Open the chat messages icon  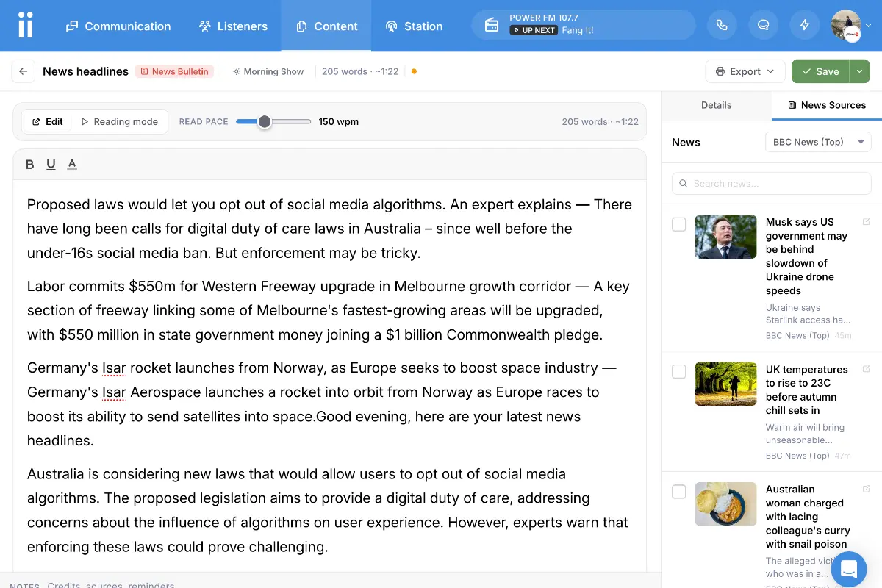coord(763,25)
